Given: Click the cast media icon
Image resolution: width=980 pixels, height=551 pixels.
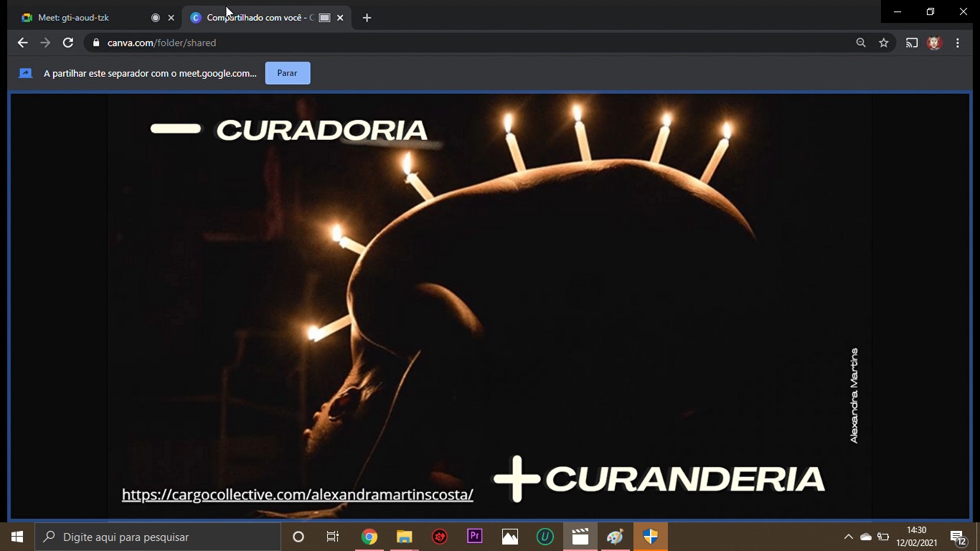Looking at the screenshot, I should 911,43.
